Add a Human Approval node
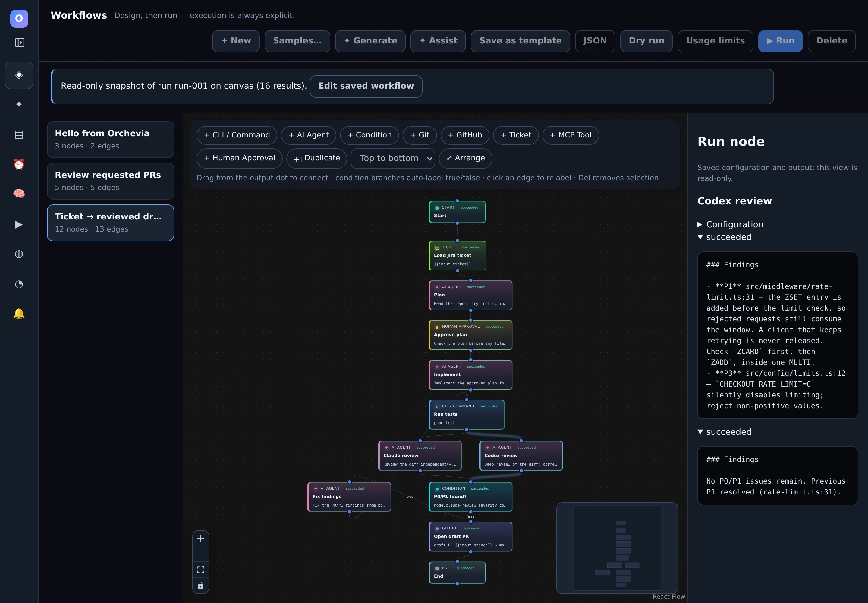 pos(240,158)
